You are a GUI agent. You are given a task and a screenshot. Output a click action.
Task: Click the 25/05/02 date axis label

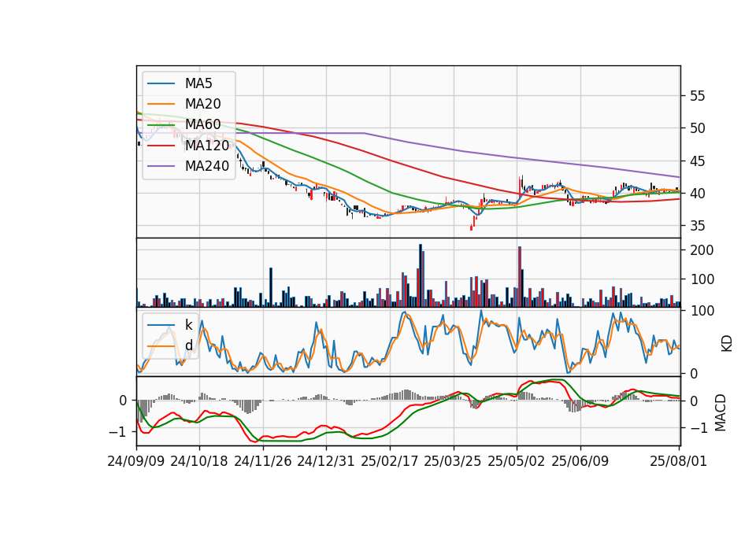(x=517, y=461)
